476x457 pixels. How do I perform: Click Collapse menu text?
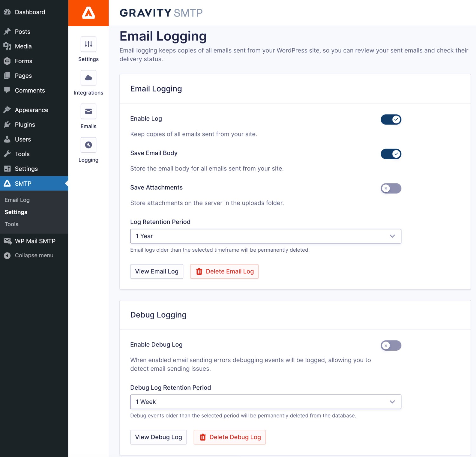click(34, 255)
